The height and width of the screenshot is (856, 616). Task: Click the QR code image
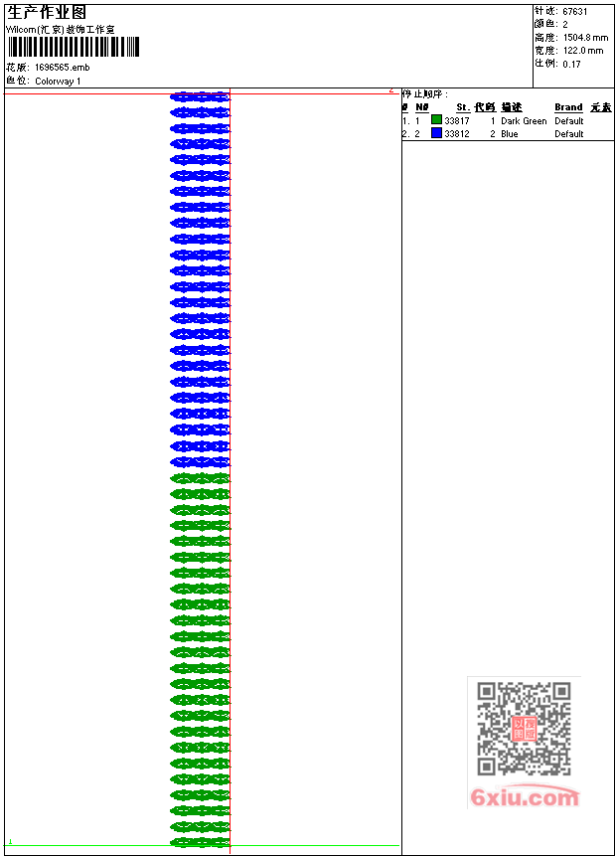tap(524, 729)
